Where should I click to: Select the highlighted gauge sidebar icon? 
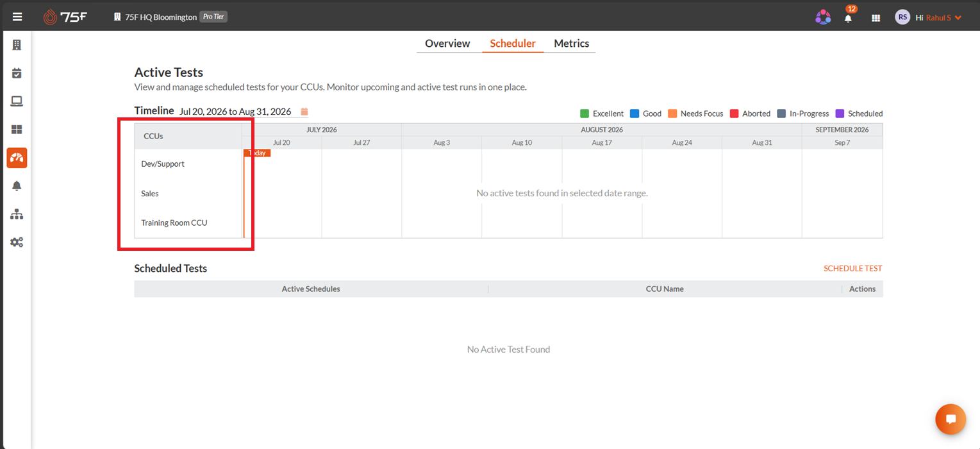[17, 158]
